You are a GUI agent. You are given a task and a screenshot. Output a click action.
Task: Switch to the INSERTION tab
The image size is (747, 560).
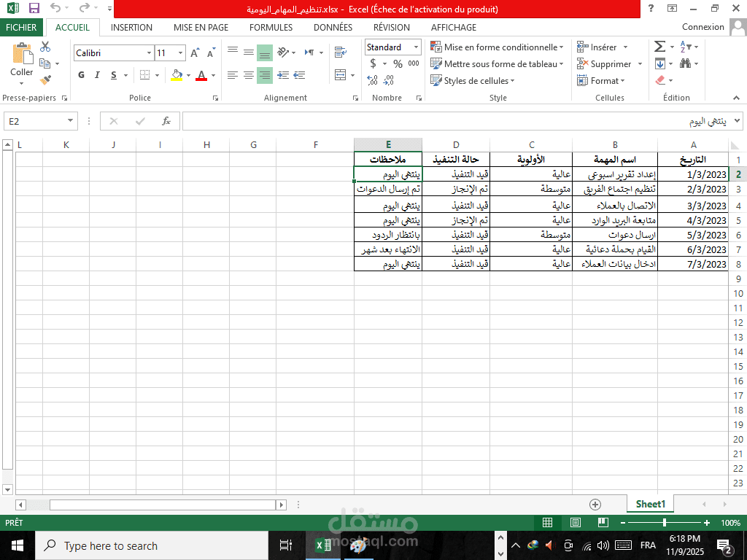[x=131, y=27]
